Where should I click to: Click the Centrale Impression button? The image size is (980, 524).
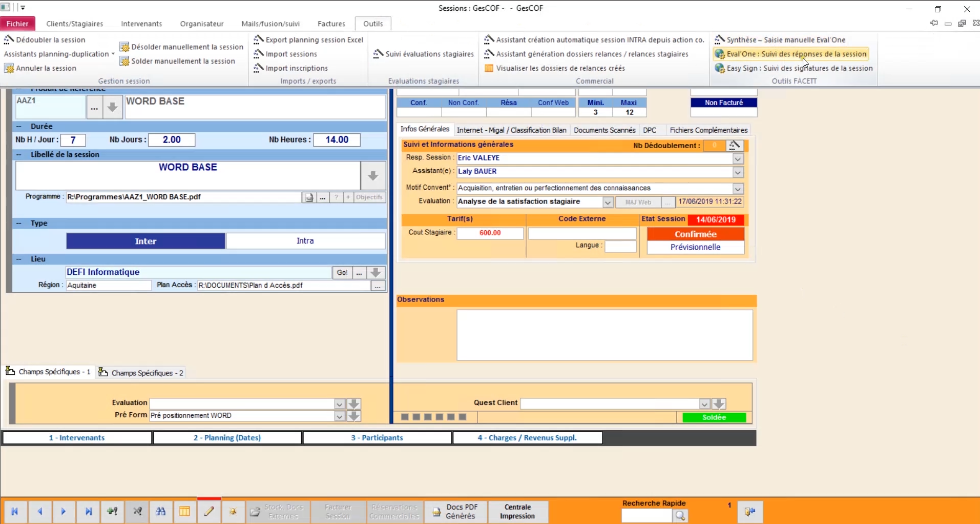(517, 511)
